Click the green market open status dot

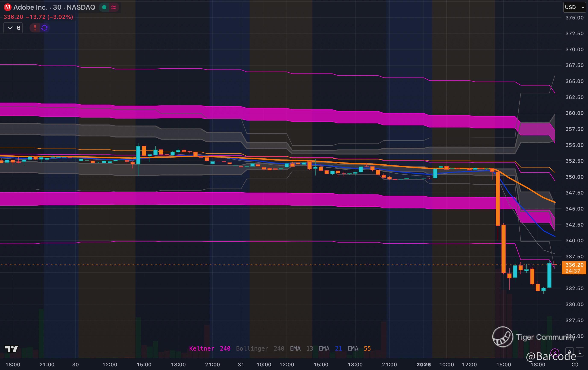point(104,7)
